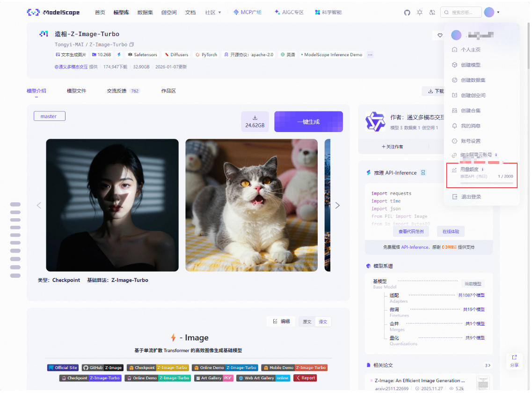Switch description to 译文 translation
The image size is (532, 393).
323,322
